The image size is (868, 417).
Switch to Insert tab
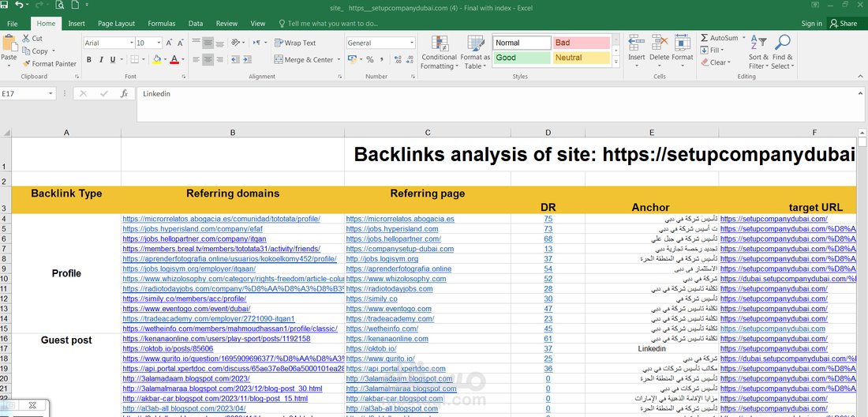tap(77, 24)
